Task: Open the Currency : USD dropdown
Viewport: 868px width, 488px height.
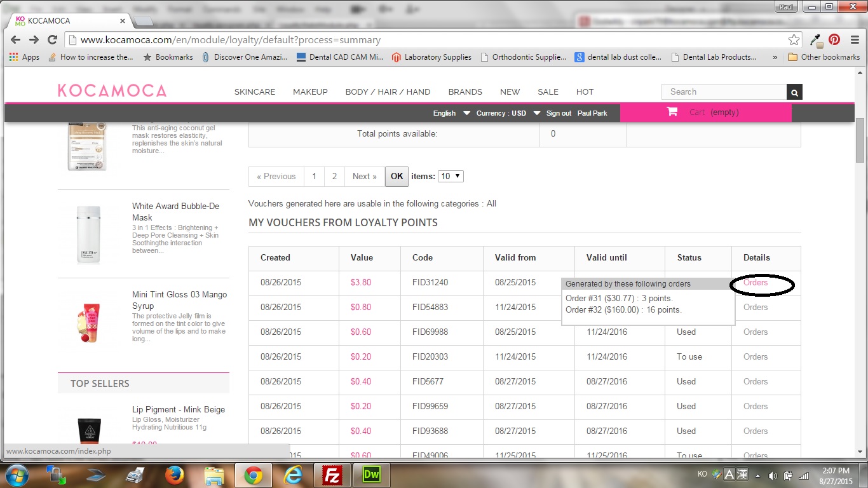Action: point(508,113)
